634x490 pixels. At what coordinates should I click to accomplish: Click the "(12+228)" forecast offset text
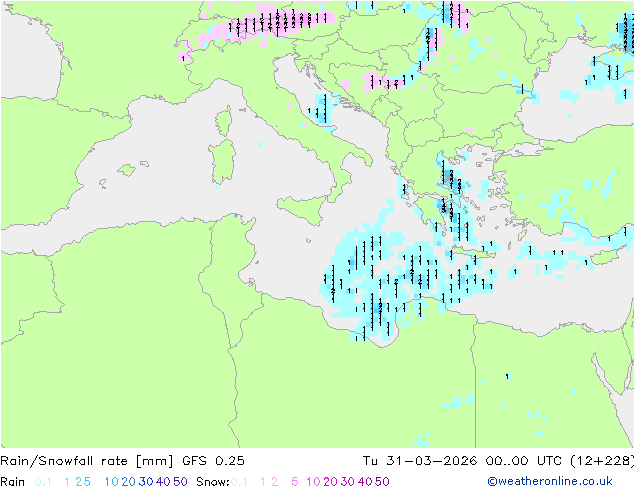click(x=602, y=461)
